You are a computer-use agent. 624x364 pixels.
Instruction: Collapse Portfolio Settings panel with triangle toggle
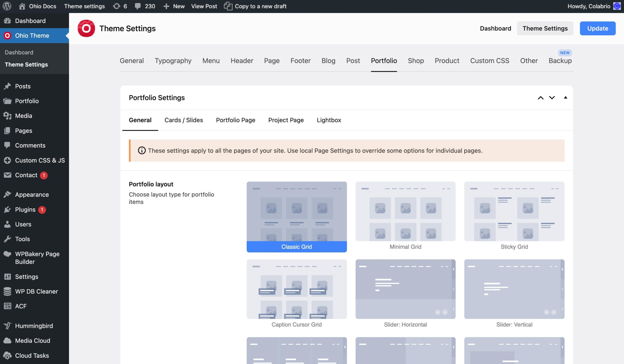tap(565, 97)
